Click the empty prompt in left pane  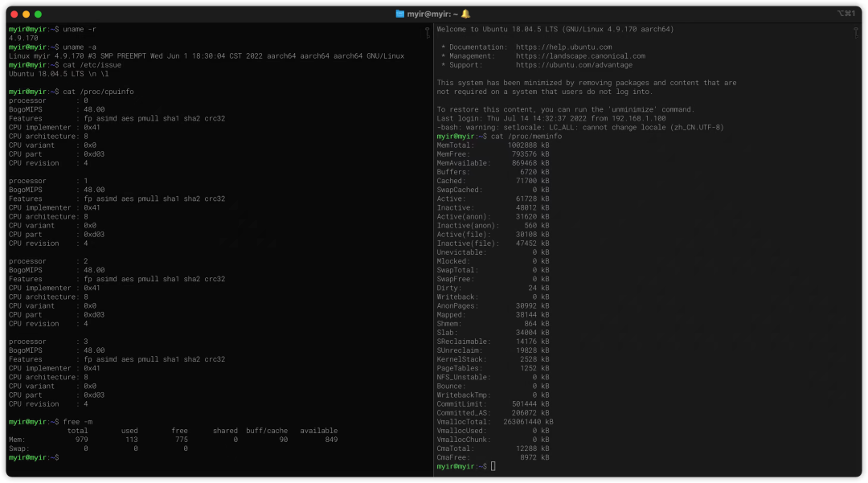pos(34,457)
